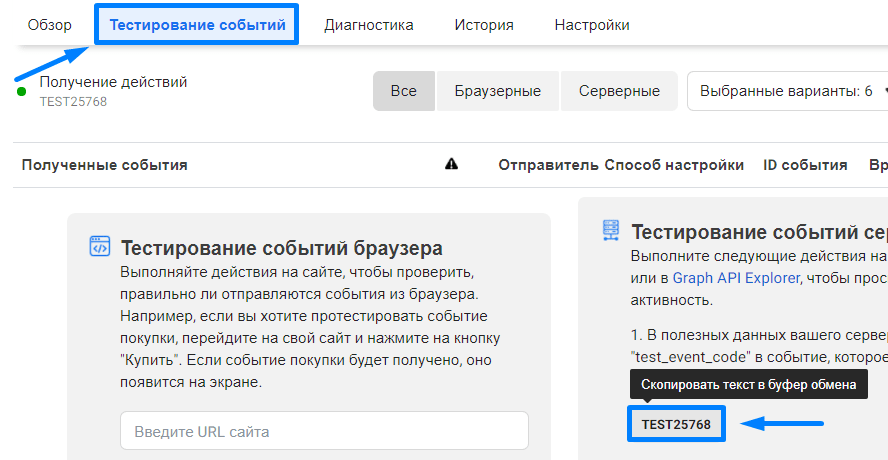Click the Полученные события column header

[104, 165]
